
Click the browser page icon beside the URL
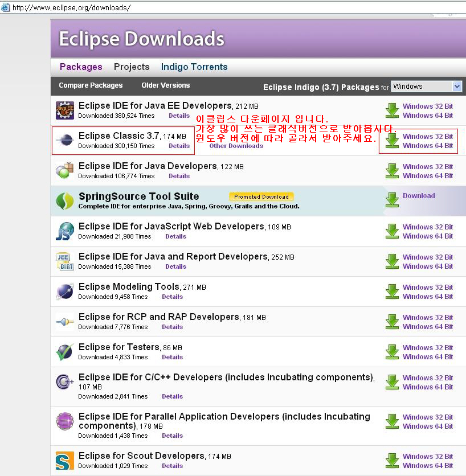coord(5,7)
